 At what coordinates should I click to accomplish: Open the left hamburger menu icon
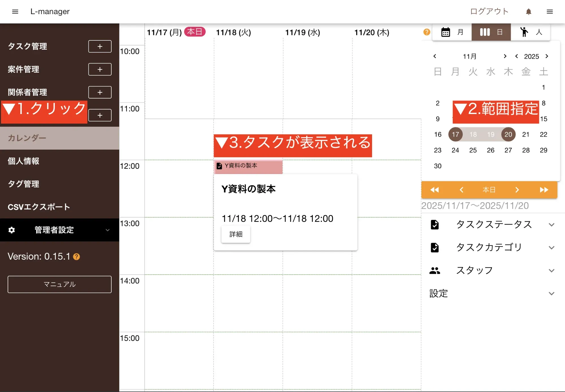(x=15, y=12)
